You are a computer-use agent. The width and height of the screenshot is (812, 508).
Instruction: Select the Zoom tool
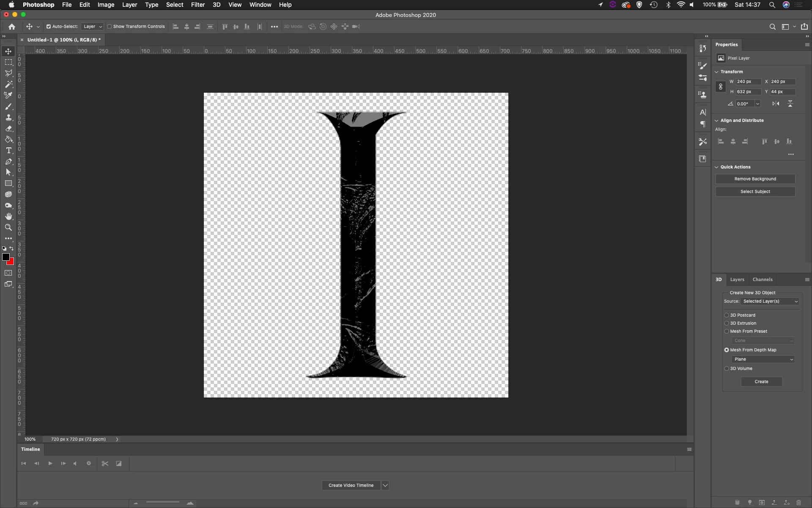click(x=8, y=227)
